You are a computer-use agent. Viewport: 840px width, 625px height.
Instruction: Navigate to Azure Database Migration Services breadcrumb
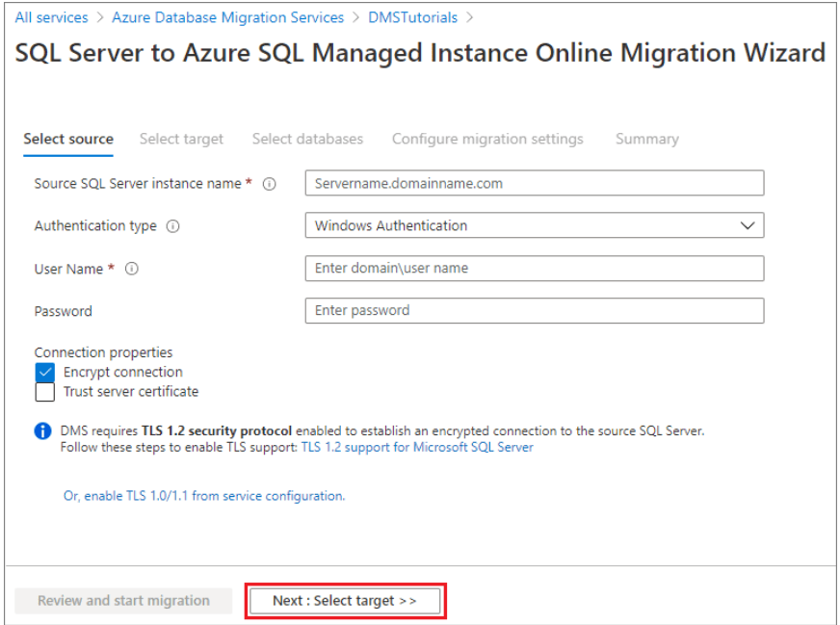tap(227, 17)
